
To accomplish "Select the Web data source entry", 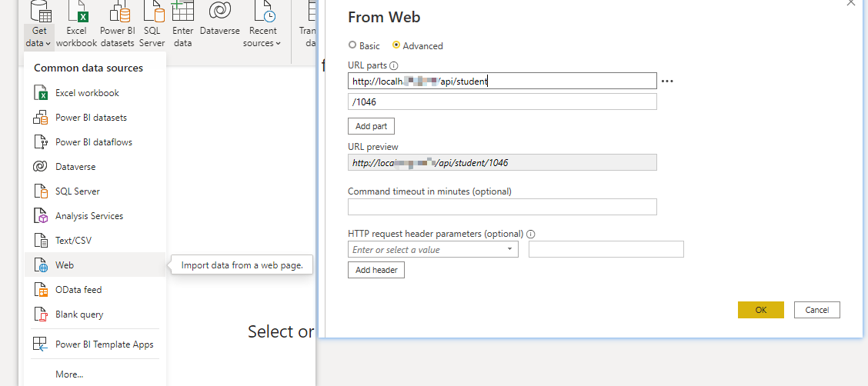I will 95,265.
